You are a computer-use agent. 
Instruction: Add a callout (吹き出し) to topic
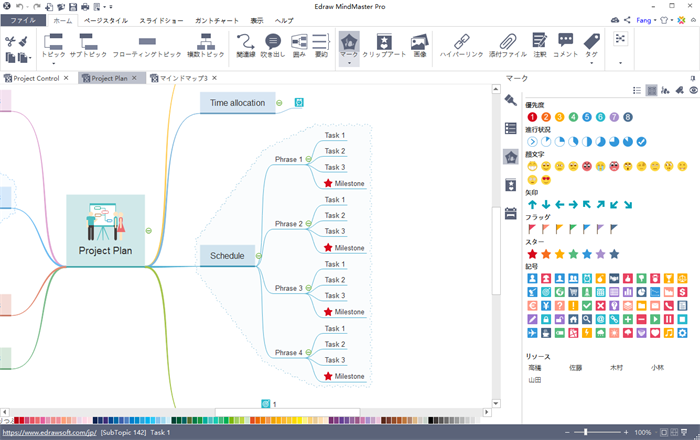pyautogui.click(x=273, y=46)
